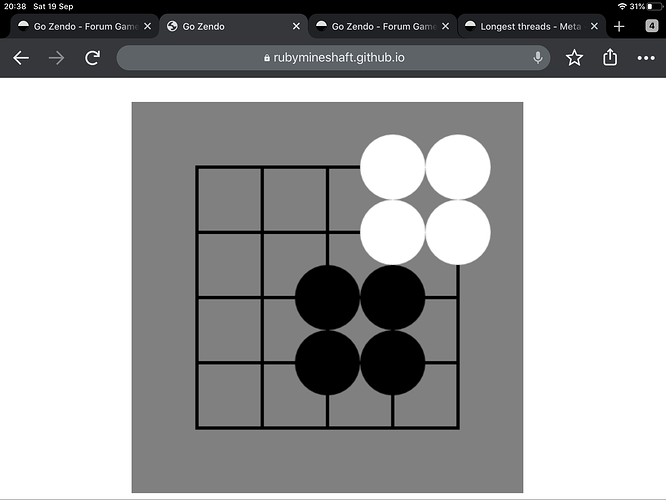
Task: Click the empty bottom-right board corner
Action: click(x=458, y=428)
